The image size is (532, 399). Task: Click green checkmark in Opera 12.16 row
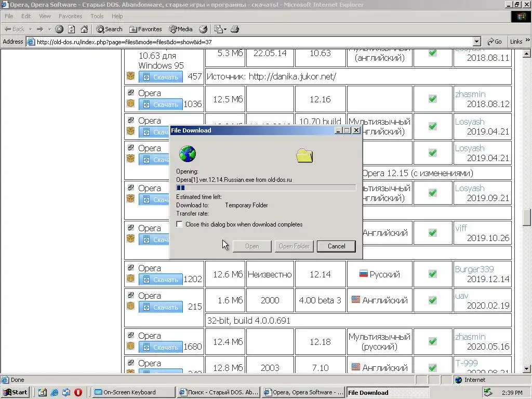pyautogui.click(x=433, y=99)
